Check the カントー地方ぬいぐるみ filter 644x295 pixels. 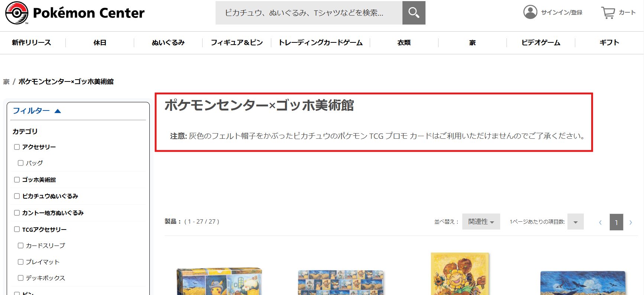click(x=17, y=213)
